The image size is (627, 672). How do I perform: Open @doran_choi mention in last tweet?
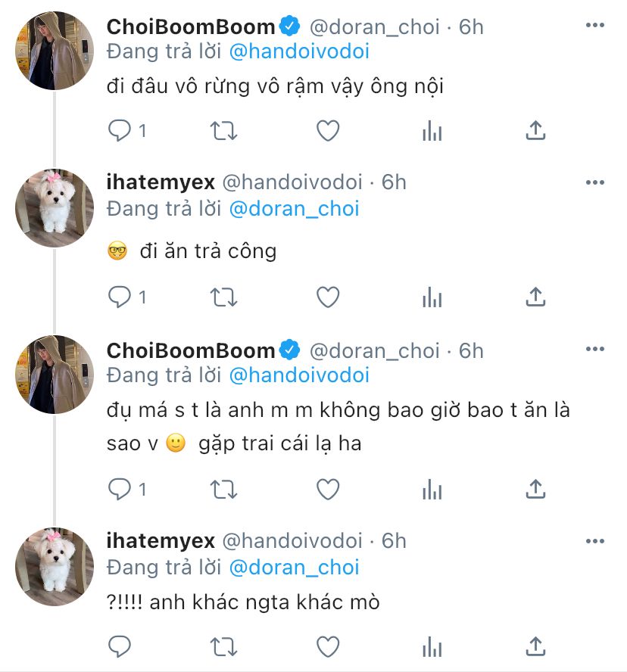pos(294,567)
